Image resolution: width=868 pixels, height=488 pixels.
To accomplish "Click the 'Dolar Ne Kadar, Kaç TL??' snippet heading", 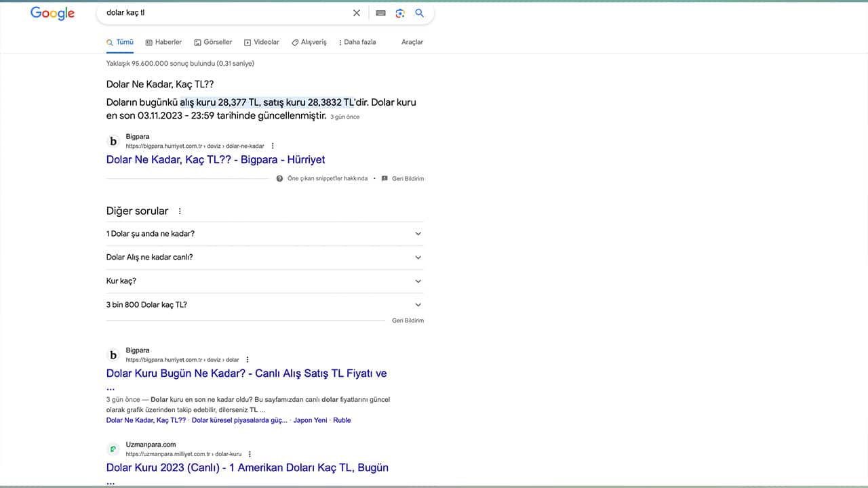I will pyautogui.click(x=160, y=84).
